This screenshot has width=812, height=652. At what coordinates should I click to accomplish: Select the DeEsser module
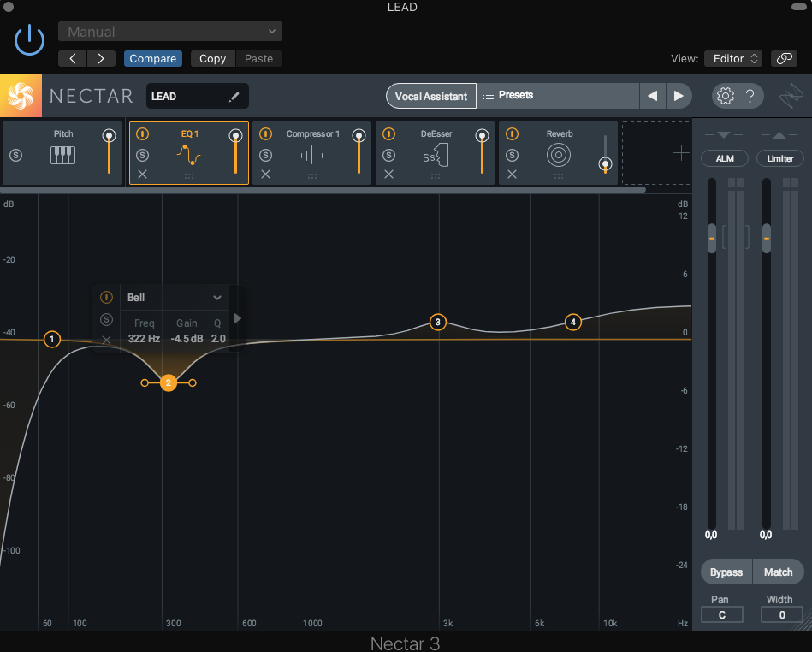(436, 152)
